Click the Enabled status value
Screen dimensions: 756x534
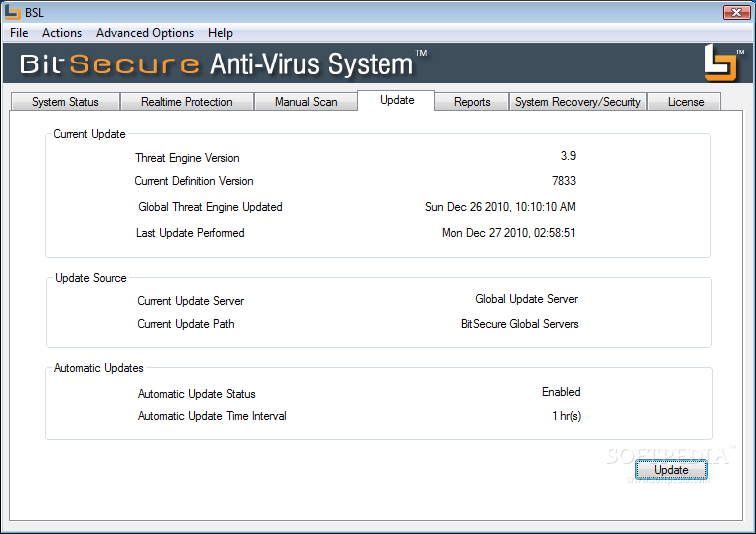click(561, 392)
